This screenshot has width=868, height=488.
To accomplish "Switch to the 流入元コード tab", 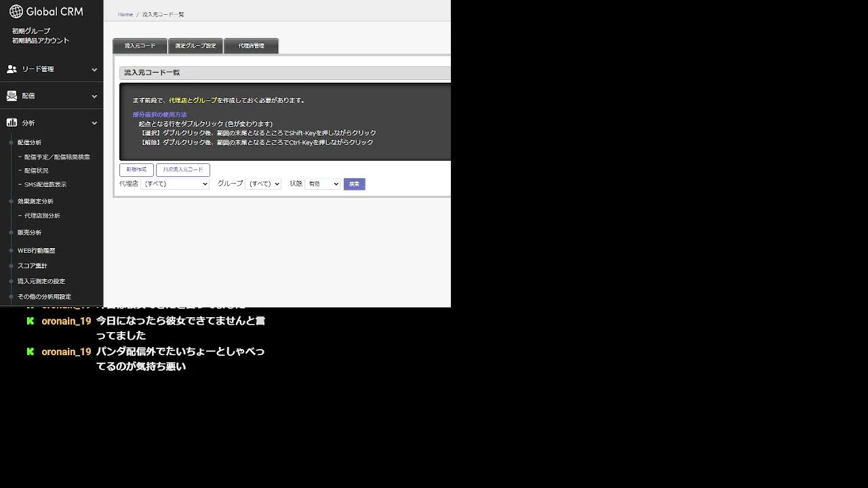I will coord(140,46).
